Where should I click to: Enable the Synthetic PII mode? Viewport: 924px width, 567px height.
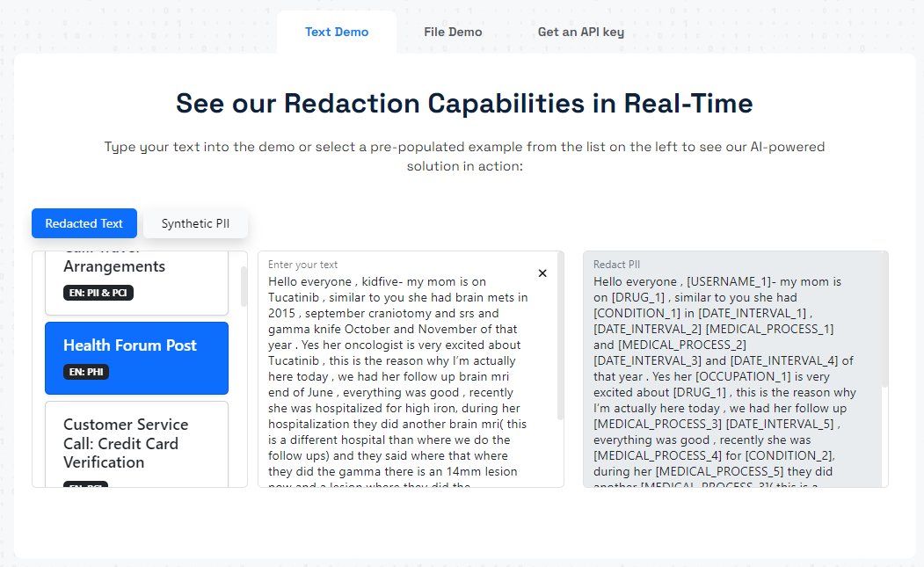(x=194, y=222)
